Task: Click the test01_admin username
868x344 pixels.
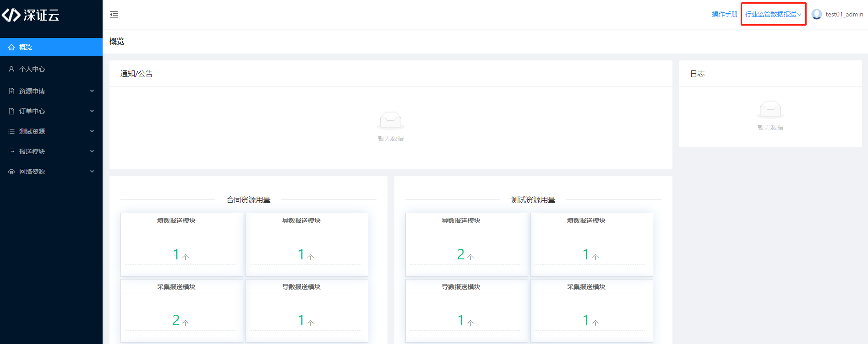Action: 844,14
